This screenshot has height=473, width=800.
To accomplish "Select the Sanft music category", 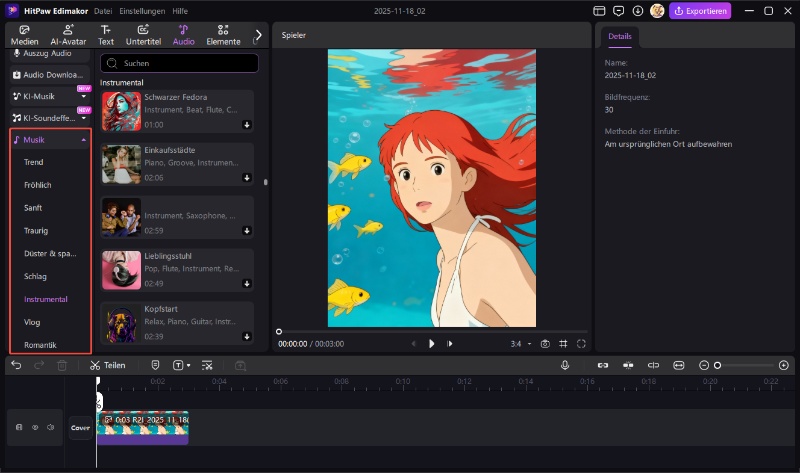I will [33, 208].
